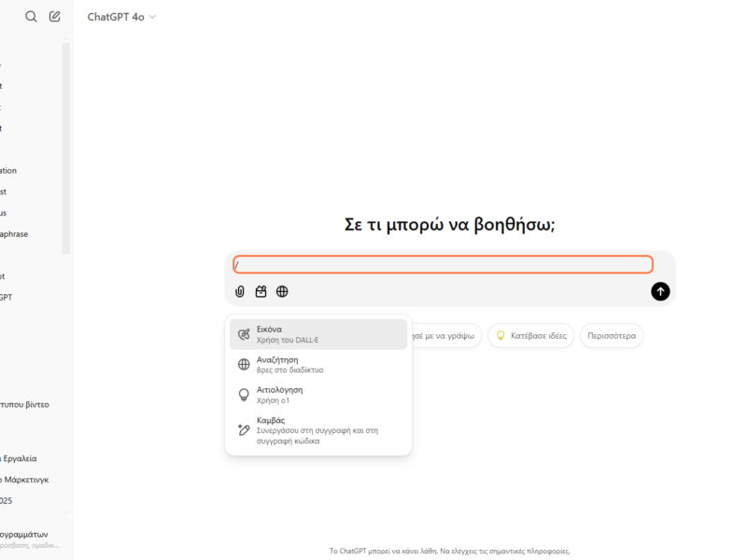Send the message with the black arrow button
The height and width of the screenshot is (560, 747).
tap(660, 291)
